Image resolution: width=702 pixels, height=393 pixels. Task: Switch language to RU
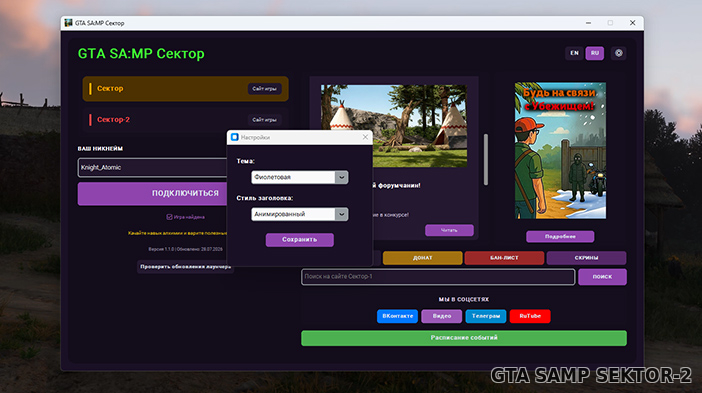click(x=595, y=53)
